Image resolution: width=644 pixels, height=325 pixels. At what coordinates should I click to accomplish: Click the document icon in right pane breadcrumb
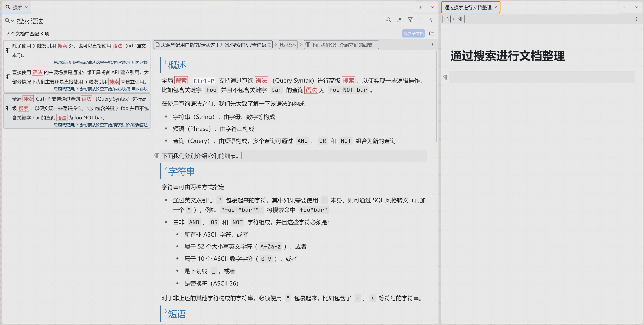pyautogui.click(x=447, y=19)
